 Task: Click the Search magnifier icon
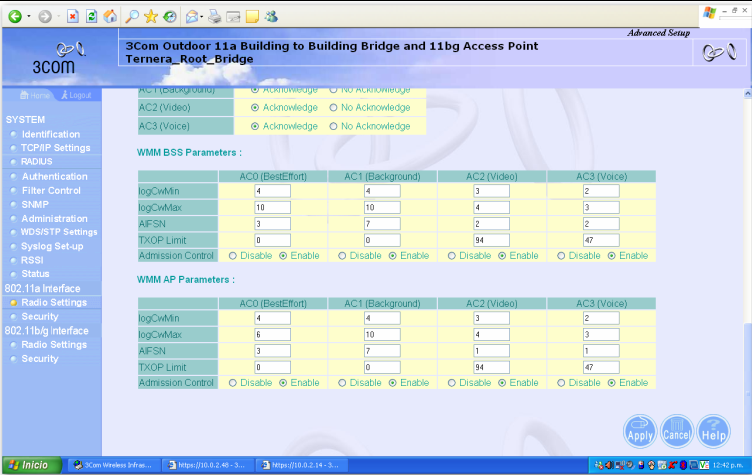coord(131,17)
